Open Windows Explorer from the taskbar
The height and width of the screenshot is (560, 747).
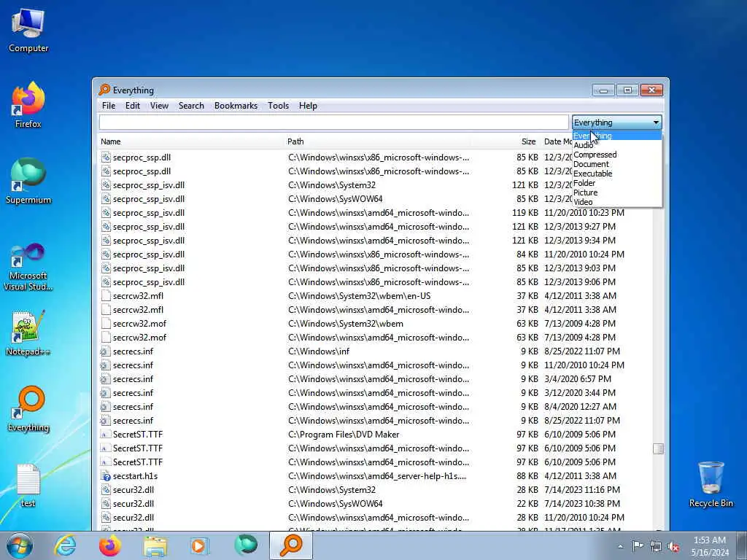pyautogui.click(x=155, y=545)
